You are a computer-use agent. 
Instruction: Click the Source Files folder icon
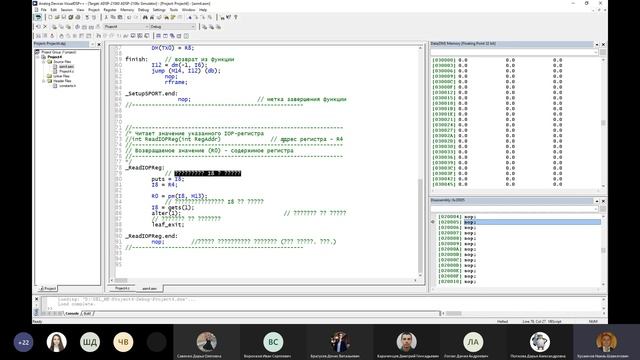point(50,62)
